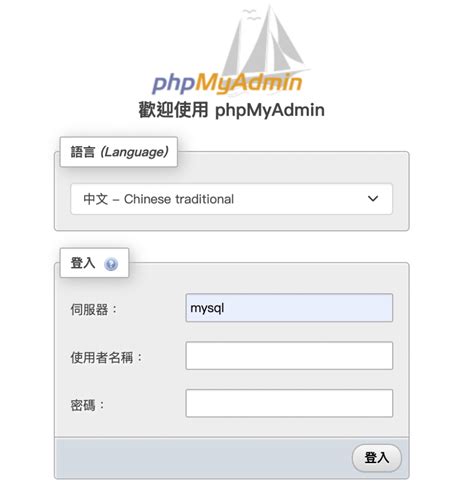Focus the 伺服器 field containing mysql
474x504 pixels.
coord(289,308)
